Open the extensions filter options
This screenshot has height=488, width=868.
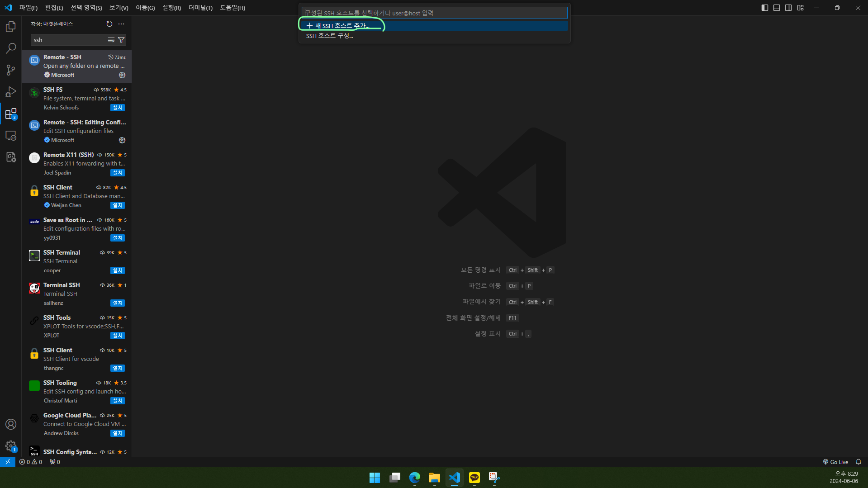(121, 40)
